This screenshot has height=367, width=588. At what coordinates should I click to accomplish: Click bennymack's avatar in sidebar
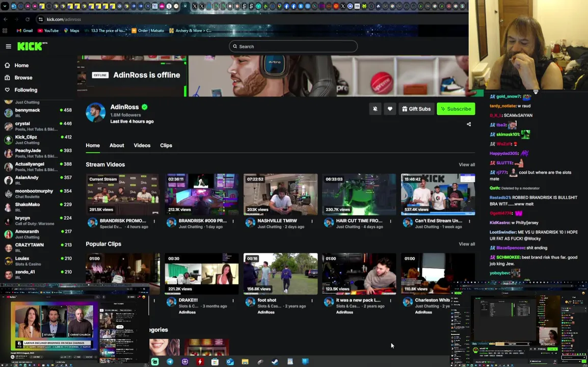(8, 113)
